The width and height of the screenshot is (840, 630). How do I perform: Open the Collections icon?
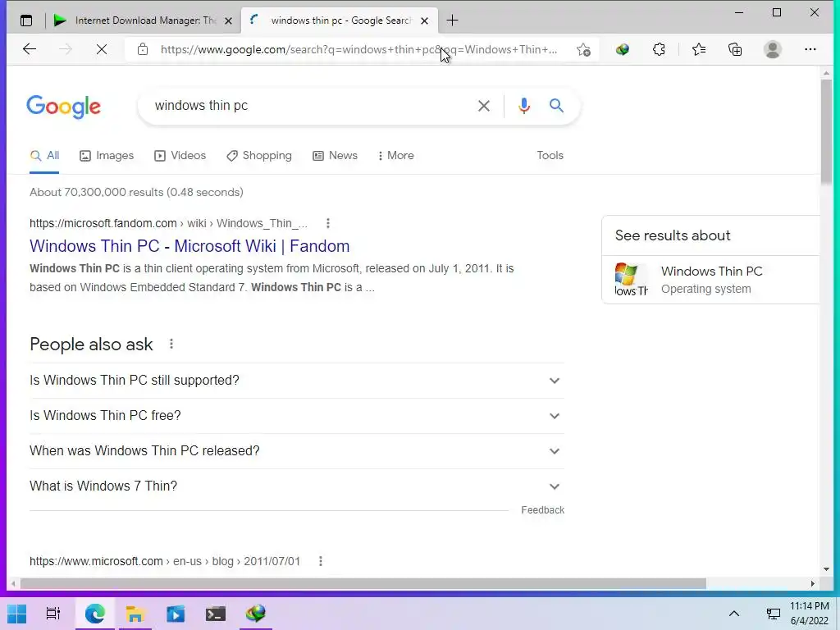pos(735,50)
